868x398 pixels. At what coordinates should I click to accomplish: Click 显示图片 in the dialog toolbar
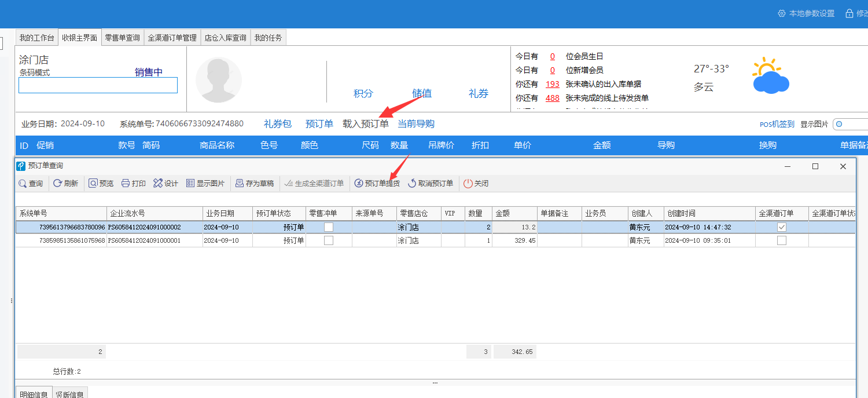point(205,184)
